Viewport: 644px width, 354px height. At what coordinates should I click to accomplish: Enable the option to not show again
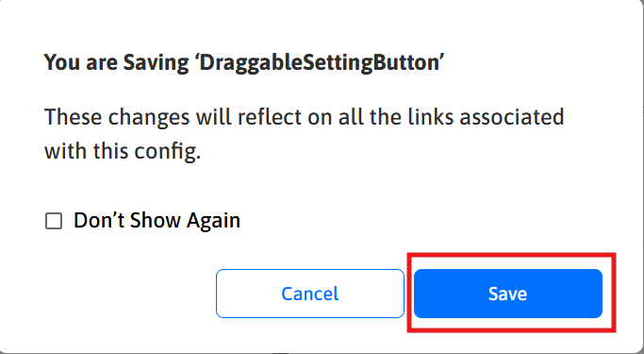tap(54, 221)
